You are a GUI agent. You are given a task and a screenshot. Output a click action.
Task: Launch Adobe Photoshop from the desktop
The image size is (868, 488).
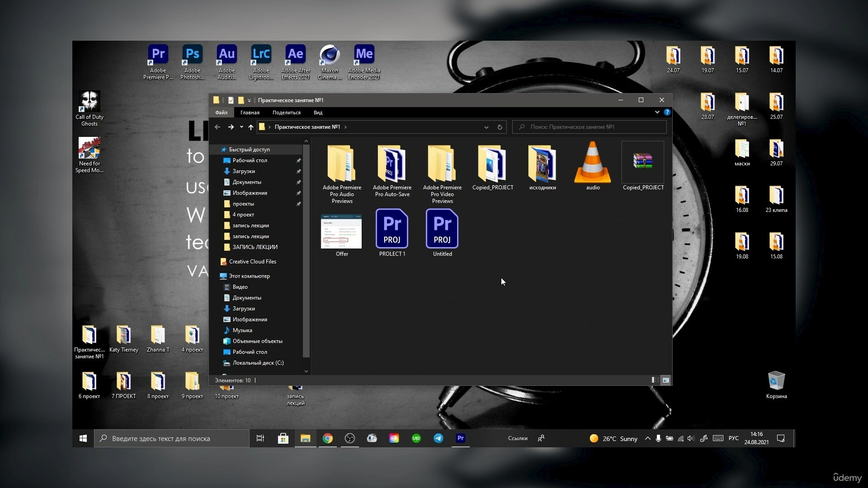pos(192,62)
